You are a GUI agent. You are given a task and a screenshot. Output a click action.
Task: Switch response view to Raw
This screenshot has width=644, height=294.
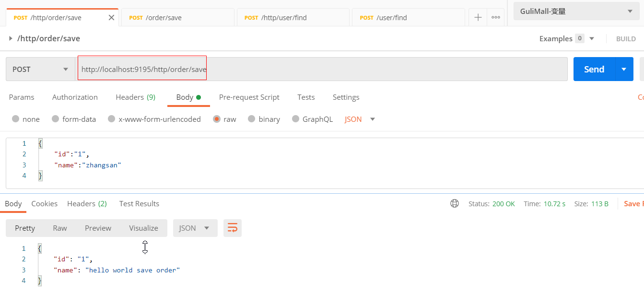tap(60, 228)
